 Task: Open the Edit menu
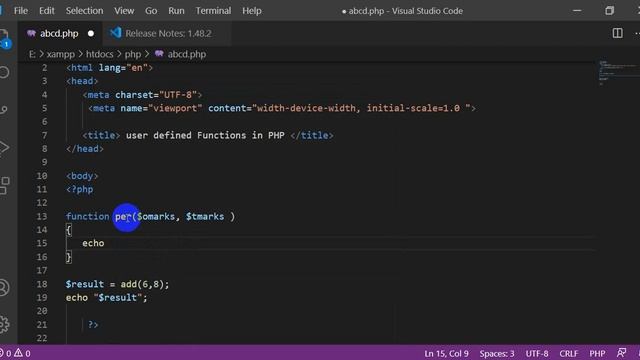click(x=47, y=11)
